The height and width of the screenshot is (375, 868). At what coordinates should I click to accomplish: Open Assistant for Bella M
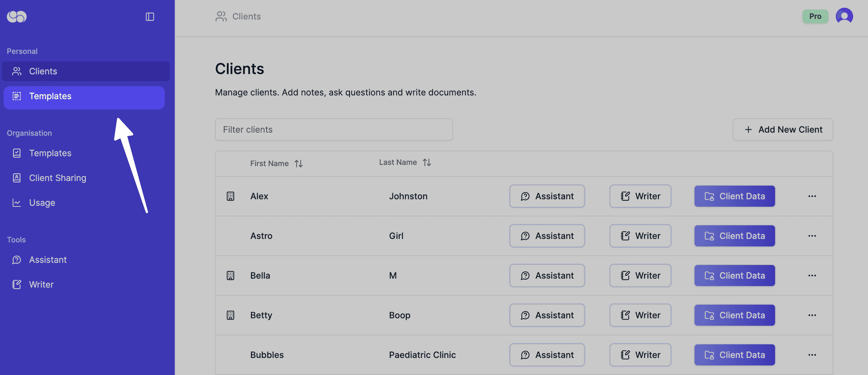tap(547, 276)
